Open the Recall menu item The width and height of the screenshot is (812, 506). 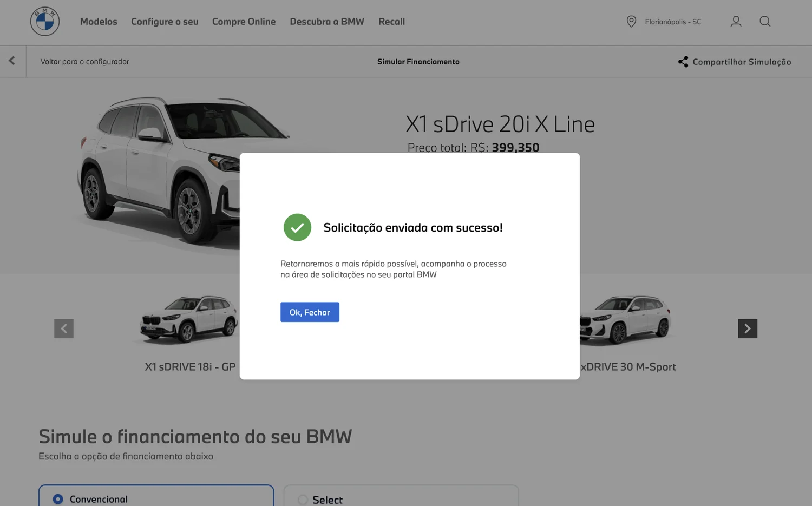[x=391, y=22]
